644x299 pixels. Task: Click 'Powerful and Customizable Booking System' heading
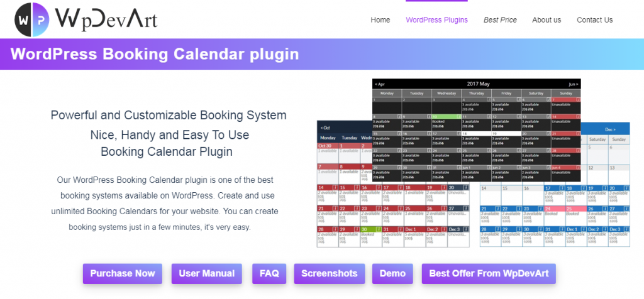coord(169,115)
